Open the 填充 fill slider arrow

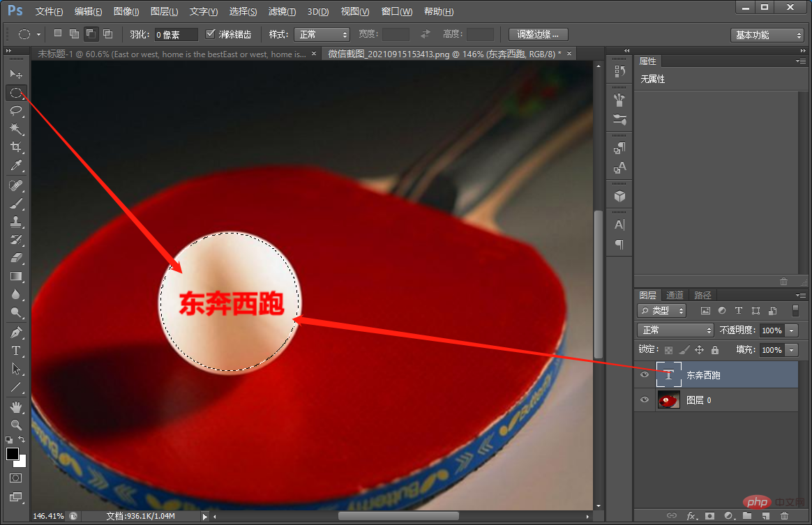(x=791, y=350)
